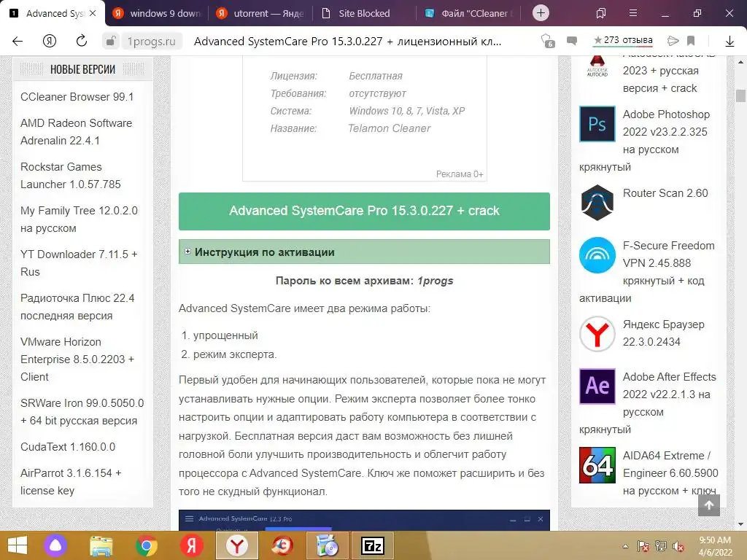Open Yandex home via the Я icon
The height and width of the screenshot is (560, 747).
(x=49, y=42)
